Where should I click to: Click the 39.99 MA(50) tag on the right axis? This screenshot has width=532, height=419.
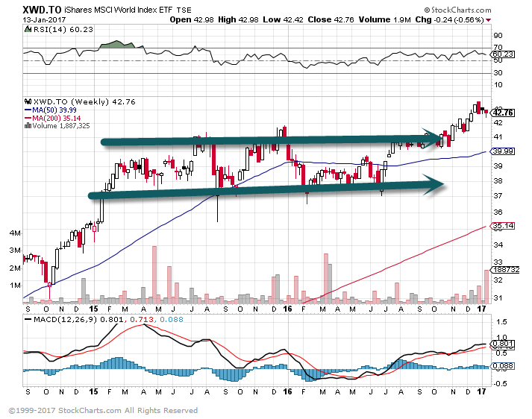point(503,151)
